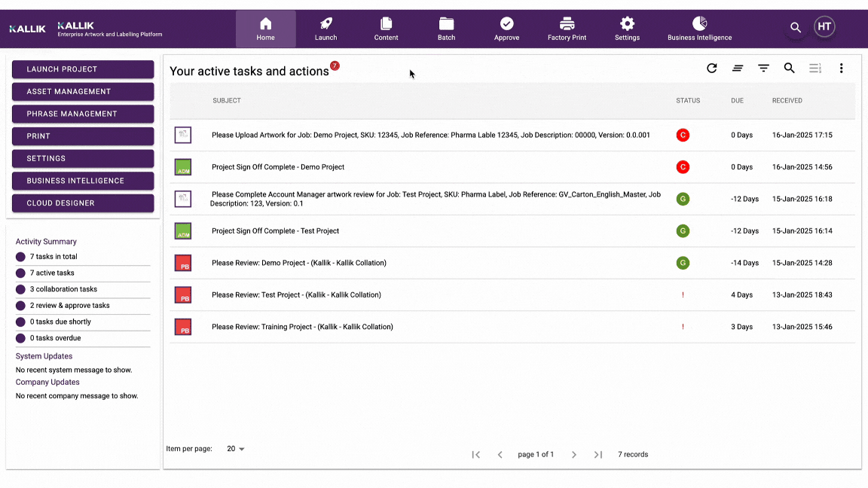Click the Settings gear in the top bar
Screen dimensions: 868x488
click(627, 23)
